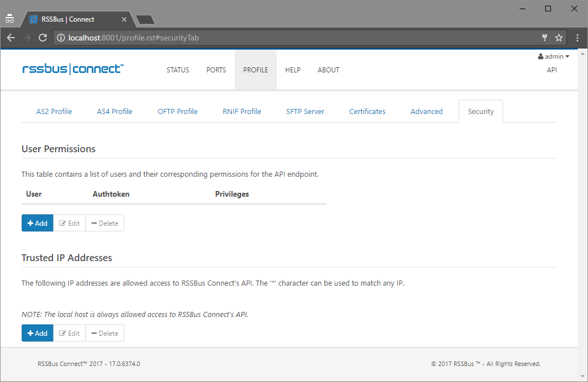Reload the page with the refresh icon
The height and width of the screenshot is (382, 588).
43,38
